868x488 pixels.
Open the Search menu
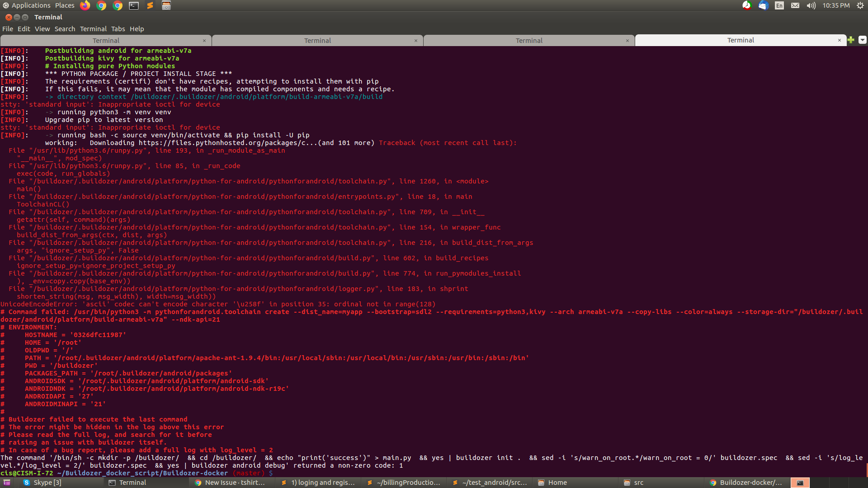click(x=65, y=29)
